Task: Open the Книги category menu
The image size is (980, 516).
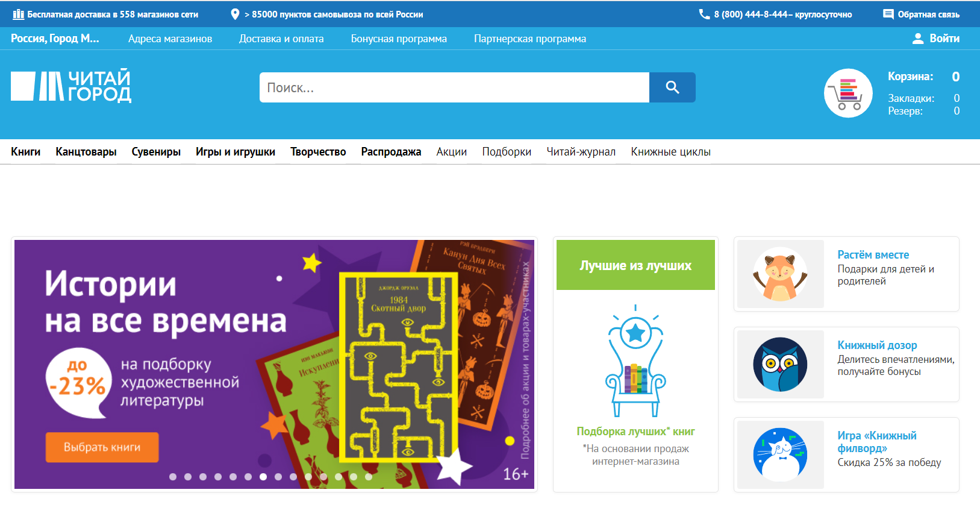Action: coord(26,152)
